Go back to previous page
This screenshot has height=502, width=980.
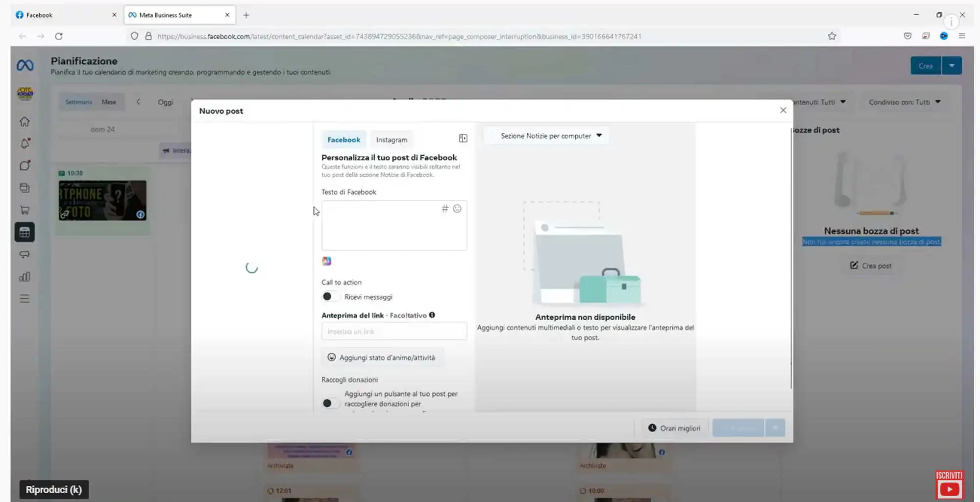23,36
